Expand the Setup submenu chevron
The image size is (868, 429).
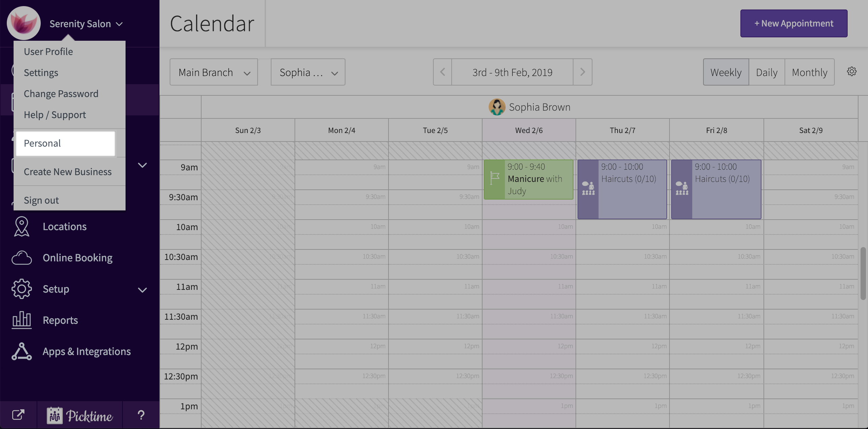point(143,290)
